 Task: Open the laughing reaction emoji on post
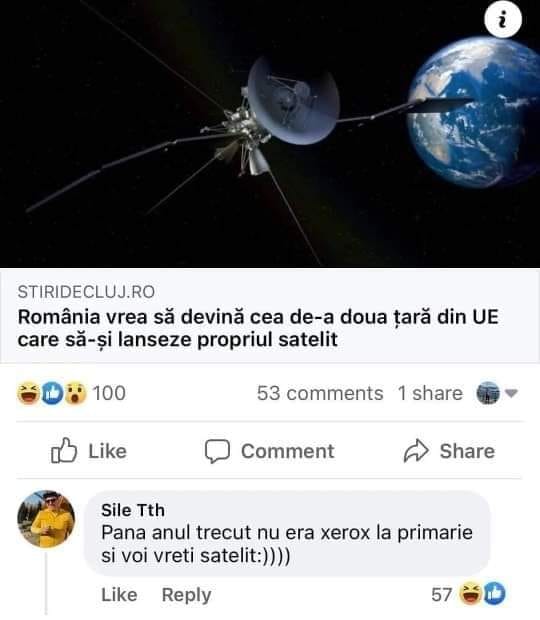click(x=28, y=393)
